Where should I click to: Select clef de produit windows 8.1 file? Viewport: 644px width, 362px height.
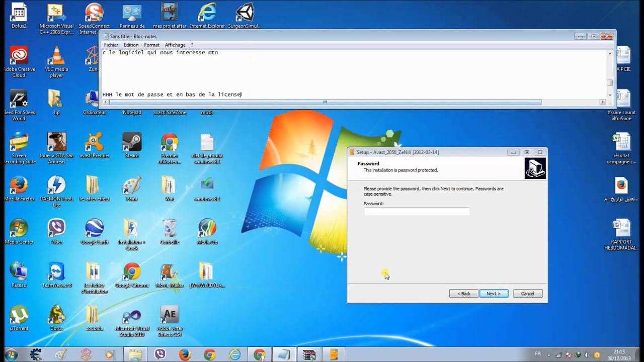207,148
